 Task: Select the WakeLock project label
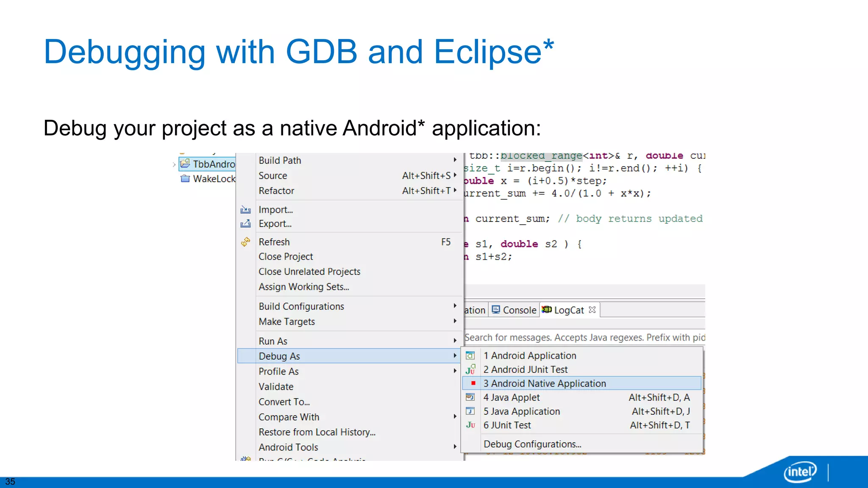click(x=214, y=179)
